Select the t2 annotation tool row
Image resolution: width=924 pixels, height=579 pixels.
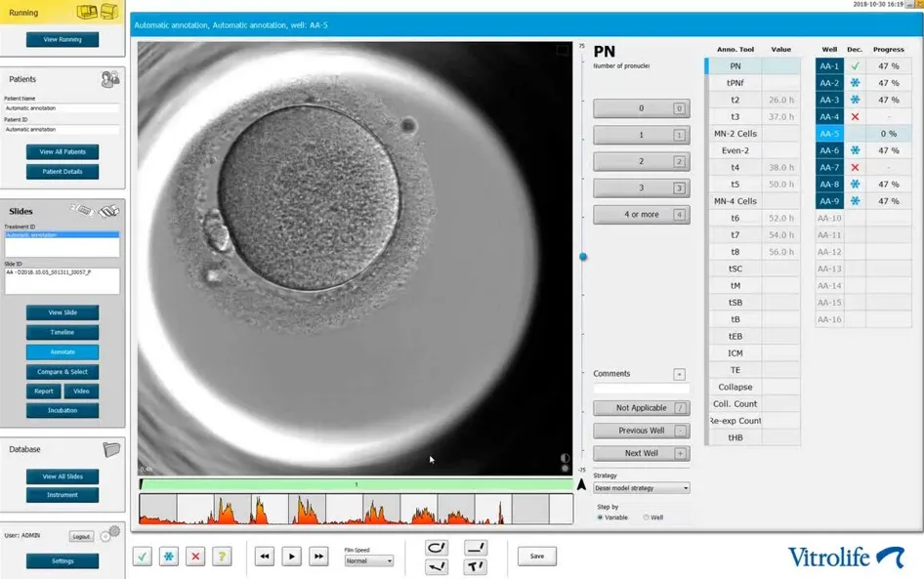pyautogui.click(x=735, y=100)
